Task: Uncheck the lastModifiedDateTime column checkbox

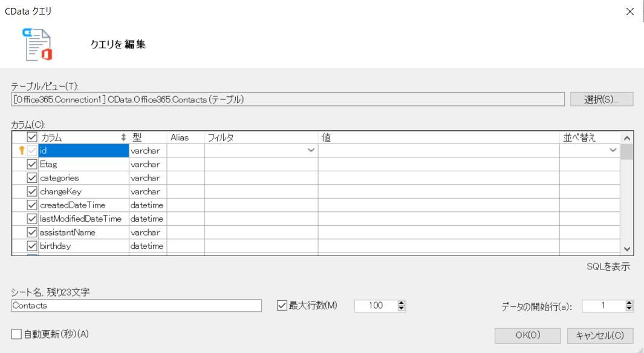Action: (x=31, y=219)
